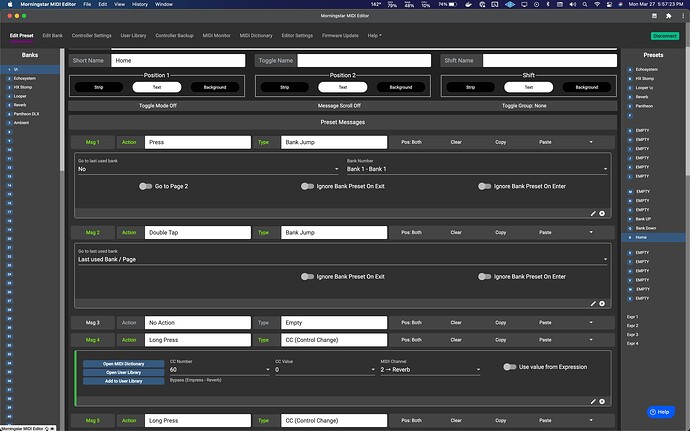Enable Use value from Expression switch
Image resolution: width=690 pixels, height=431 pixels.
click(510, 367)
